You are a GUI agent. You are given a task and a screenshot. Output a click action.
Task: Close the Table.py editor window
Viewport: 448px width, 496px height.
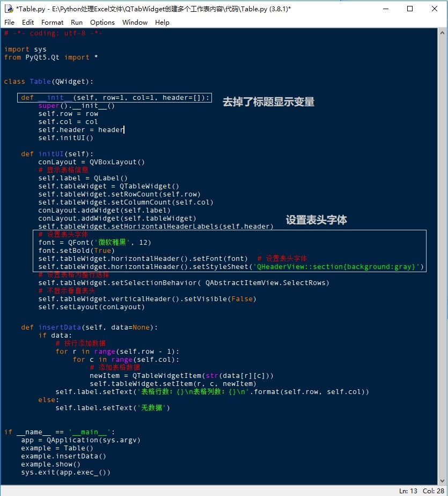(435, 9)
